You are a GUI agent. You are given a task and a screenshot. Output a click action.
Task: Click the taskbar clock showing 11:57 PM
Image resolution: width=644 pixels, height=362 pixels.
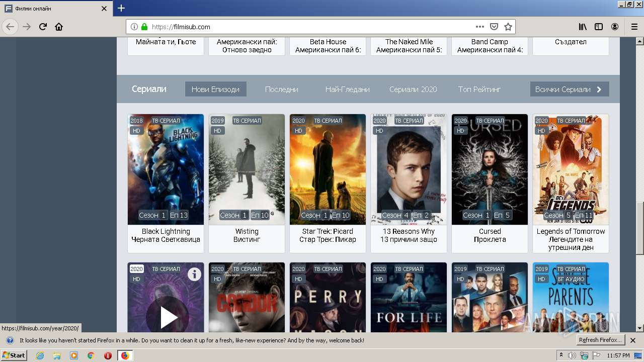pos(618,355)
